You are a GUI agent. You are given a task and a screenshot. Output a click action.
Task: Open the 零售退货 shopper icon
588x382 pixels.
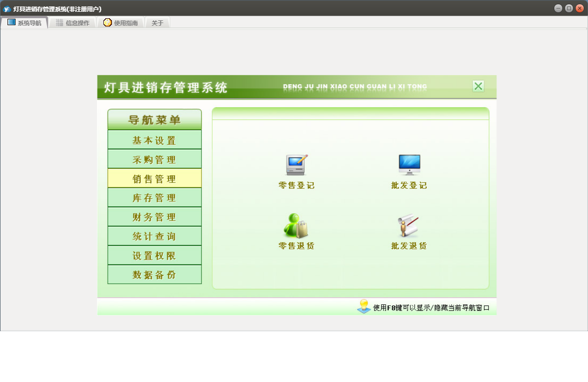tap(296, 226)
